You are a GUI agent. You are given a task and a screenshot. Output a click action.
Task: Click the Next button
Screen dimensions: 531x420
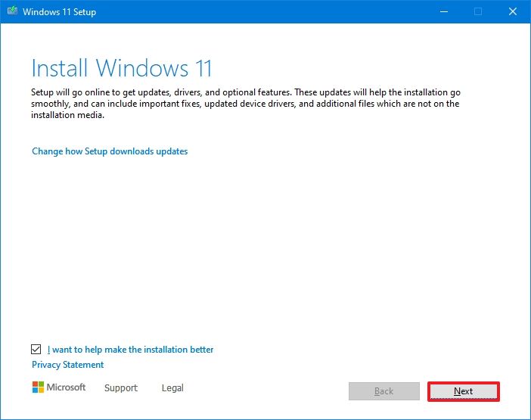463,391
